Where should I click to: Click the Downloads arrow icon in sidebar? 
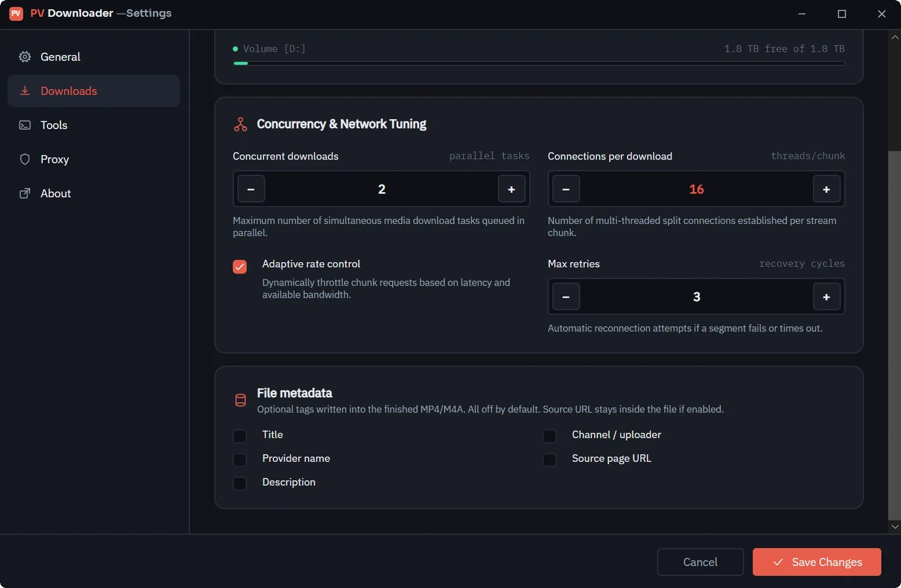(25, 91)
